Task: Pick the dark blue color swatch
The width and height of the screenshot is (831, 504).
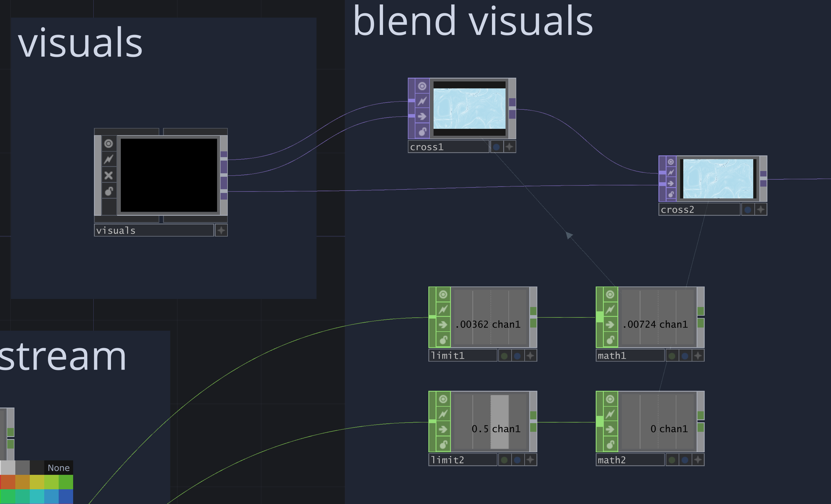Action: [x=66, y=496]
